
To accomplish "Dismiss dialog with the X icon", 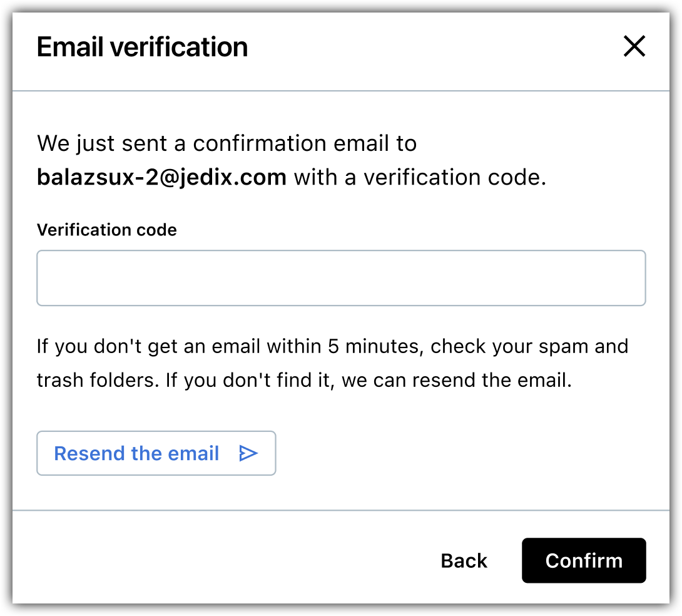I will click(634, 46).
